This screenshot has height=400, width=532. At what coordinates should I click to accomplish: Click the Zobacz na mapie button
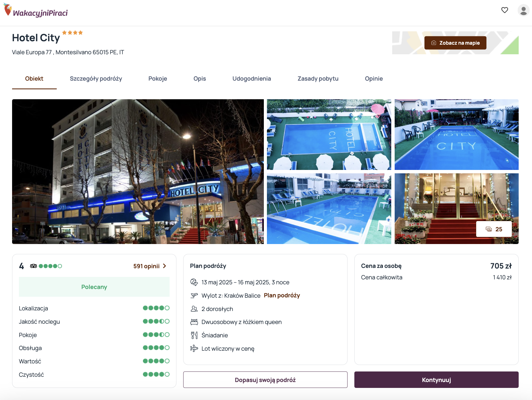[455, 43]
